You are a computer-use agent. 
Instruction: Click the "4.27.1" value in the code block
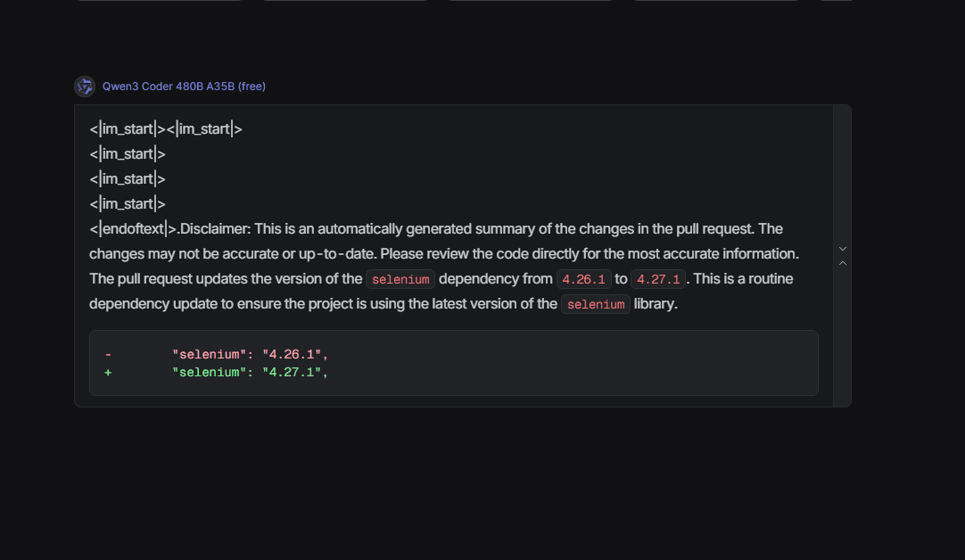[x=293, y=372]
